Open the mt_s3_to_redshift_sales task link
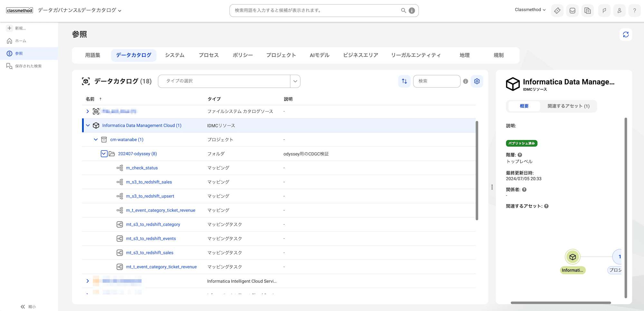 coord(150,253)
